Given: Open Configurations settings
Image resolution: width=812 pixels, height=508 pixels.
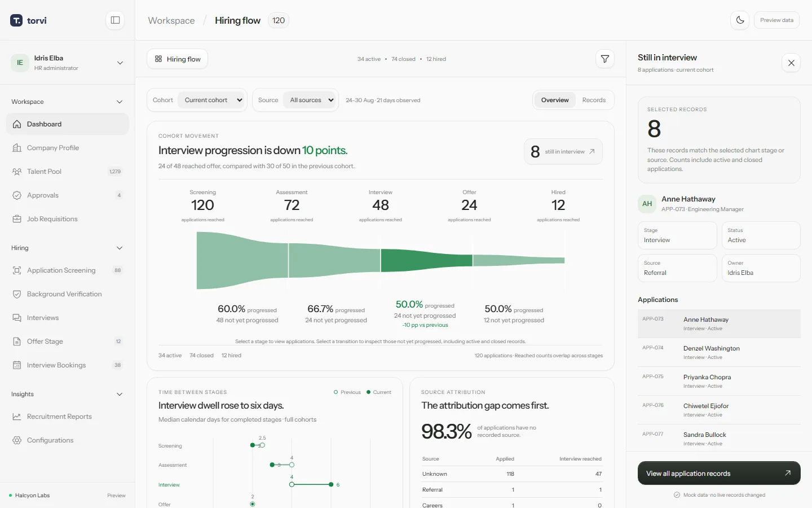Looking at the screenshot, I should coord(67,440).
